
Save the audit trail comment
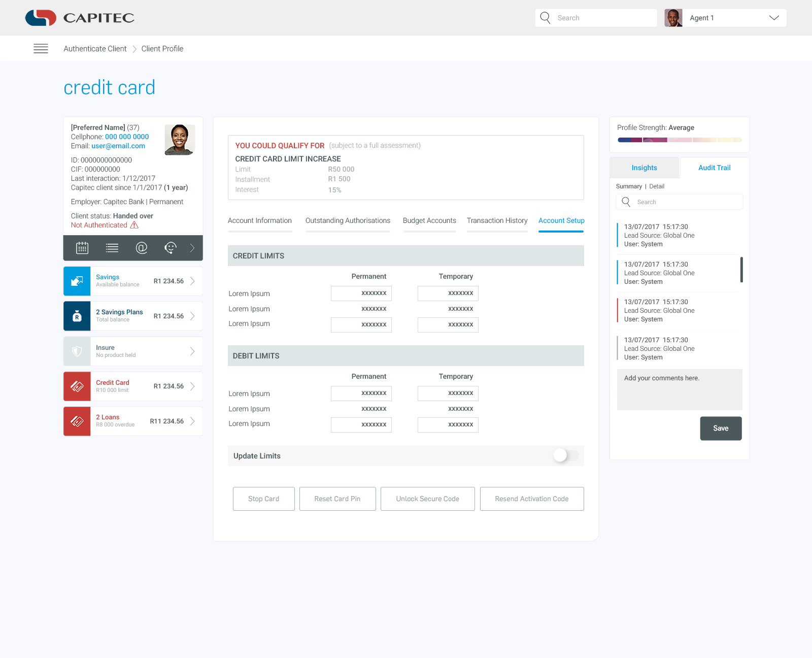pos(721,429)
